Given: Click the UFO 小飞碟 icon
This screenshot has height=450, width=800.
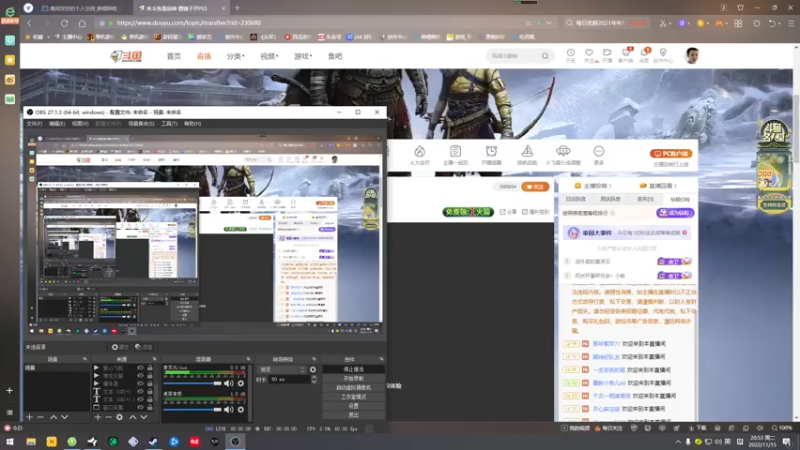Looking at the screenshot, I should pyautogui.click(x=563, y=151).
